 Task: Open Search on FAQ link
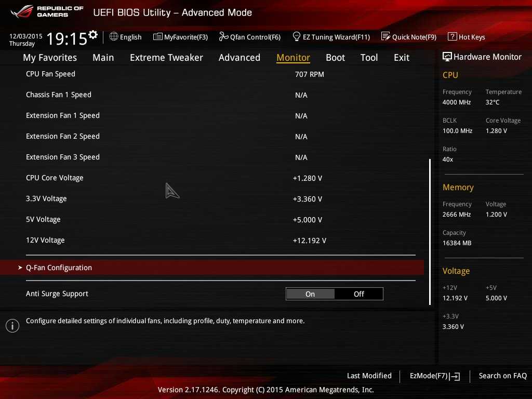coord(502,376)
